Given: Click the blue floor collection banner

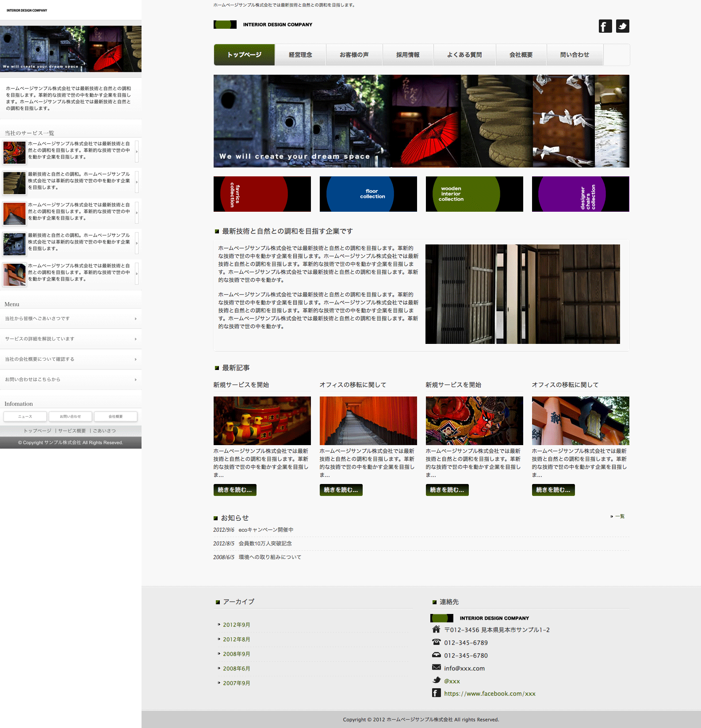Looking at the screenshot, I should pos(368,194).
